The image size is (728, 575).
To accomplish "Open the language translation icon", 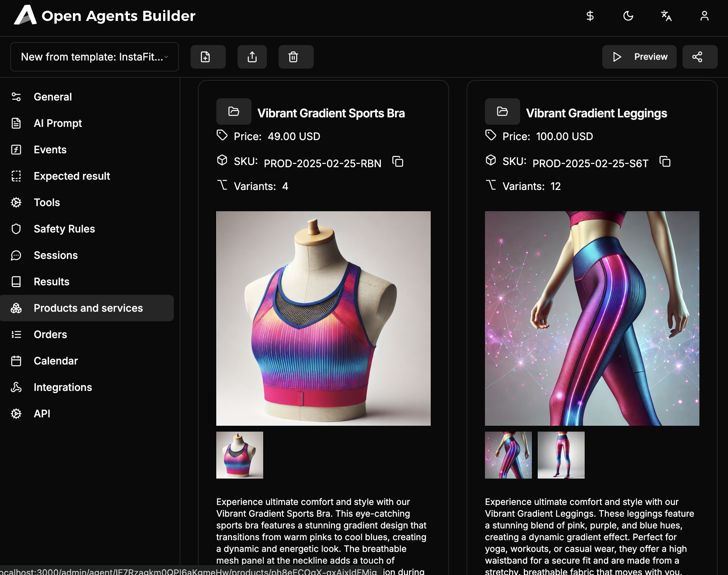I will 666,16.
